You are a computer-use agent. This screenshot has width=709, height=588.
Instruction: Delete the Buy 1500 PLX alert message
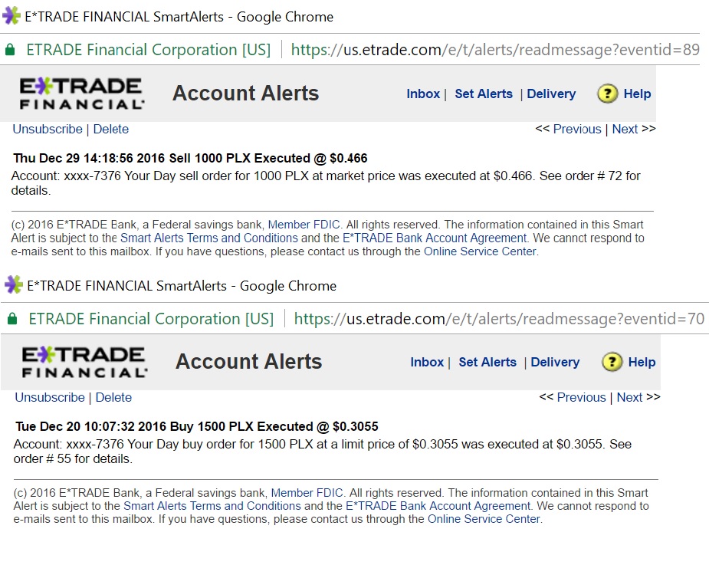[x=113, y=397]
